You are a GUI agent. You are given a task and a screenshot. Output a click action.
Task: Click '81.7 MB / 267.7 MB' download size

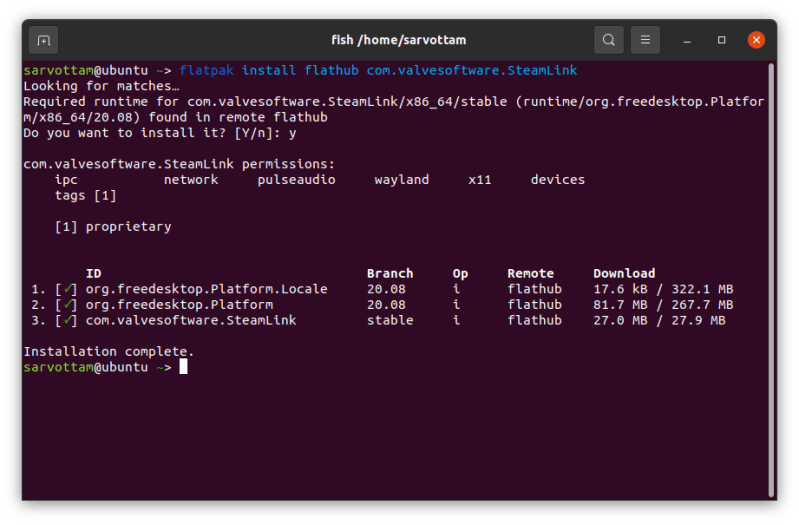point(663,305)
